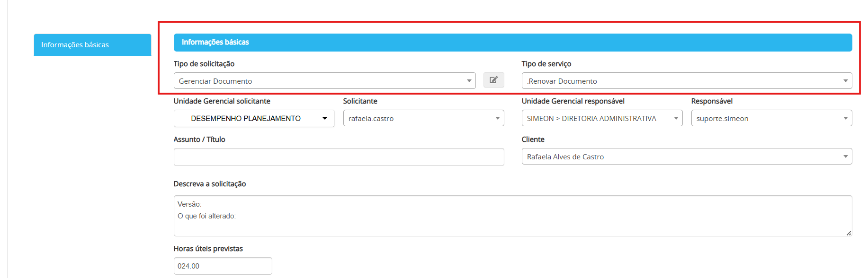Open the suporte.simeon Responsável dropdown

(771, 118)
